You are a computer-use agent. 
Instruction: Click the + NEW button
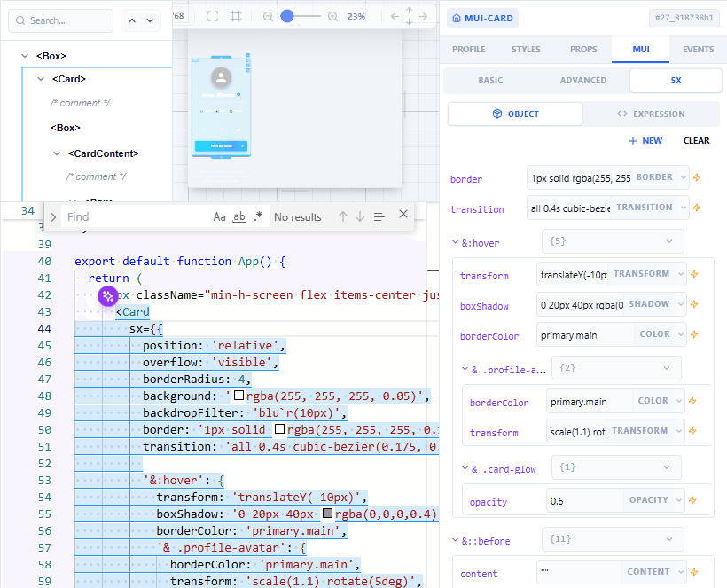tap(645, 140)
